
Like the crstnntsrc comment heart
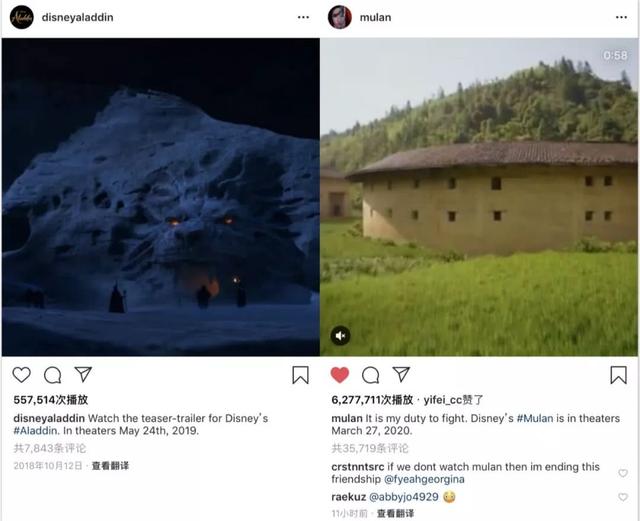pyautogui.click(x=623, y=473)
